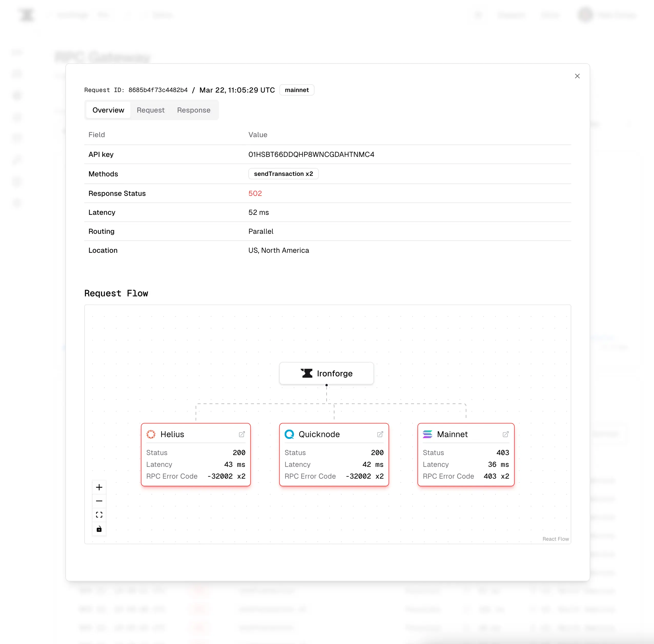Open the Quicknode external link icon
The height and width of the screenshot is (644, 654).
point(380,434)
